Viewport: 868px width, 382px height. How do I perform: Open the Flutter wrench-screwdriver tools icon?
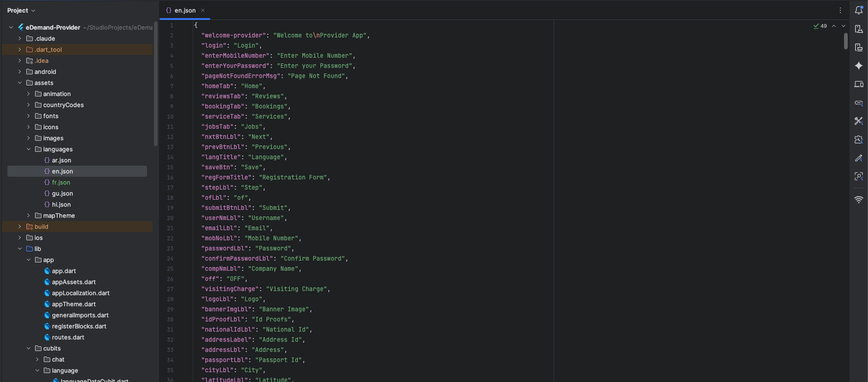(x=859, y=121)
